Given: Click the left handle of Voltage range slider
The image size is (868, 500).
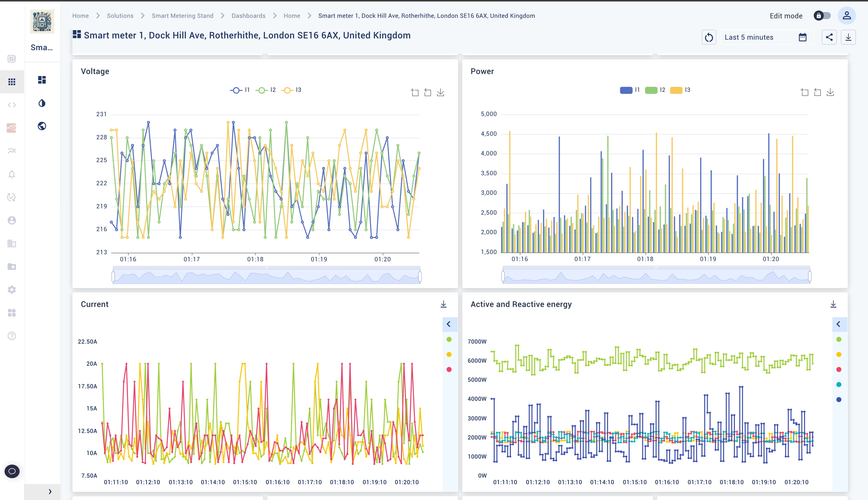Looking at the screenshot, I should tap(113, 276).
